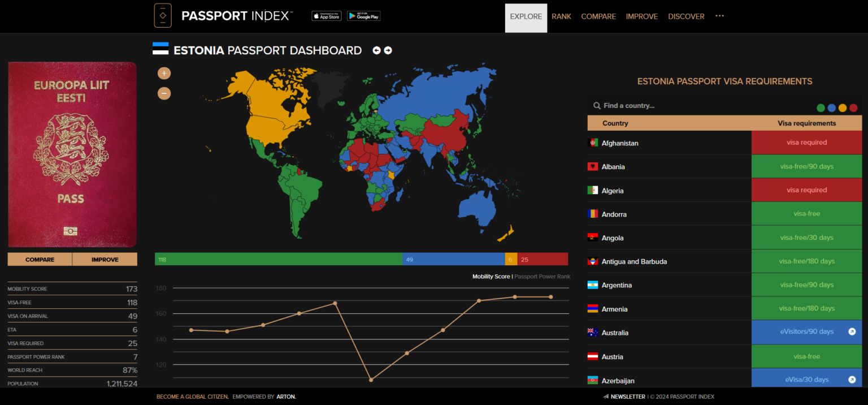
Task: Click the Algeria flag icon
Action: (x=593, y=190)
